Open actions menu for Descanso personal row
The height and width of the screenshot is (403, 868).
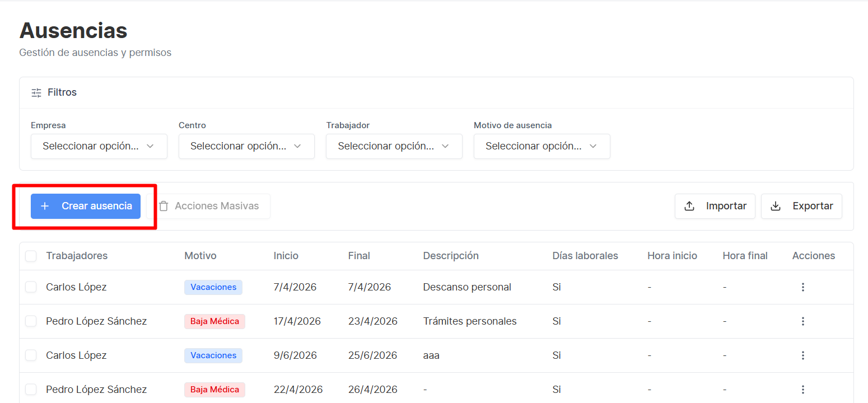802,287
